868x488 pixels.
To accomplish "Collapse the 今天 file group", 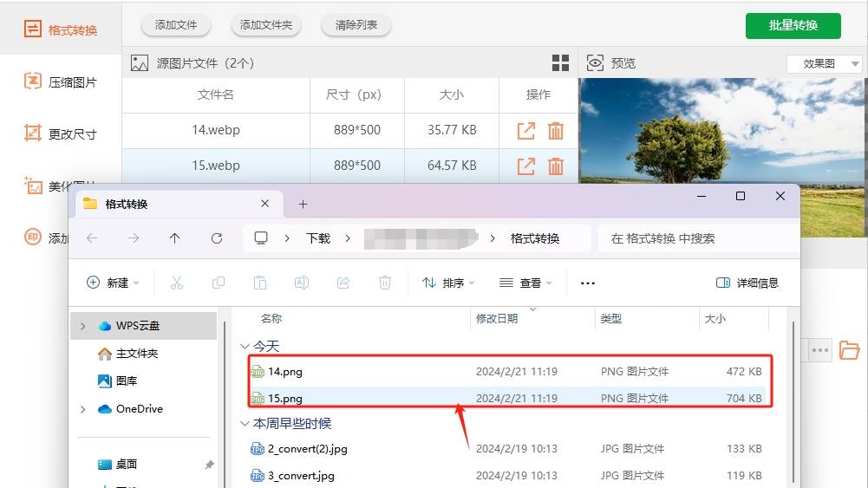I will tap(245, 347).
